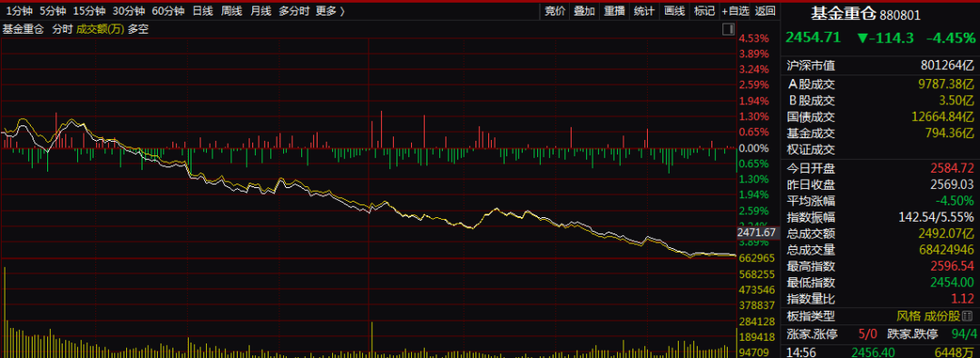Toggle the 成交额(万) indicator label
Viewport: 980px width, 358px height.
[100, 29]
